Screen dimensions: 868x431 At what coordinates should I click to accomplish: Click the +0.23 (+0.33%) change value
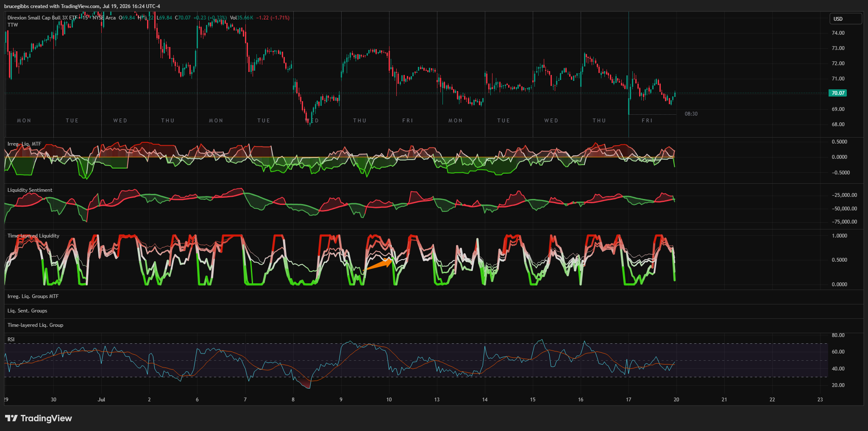[x=210, y=18]
